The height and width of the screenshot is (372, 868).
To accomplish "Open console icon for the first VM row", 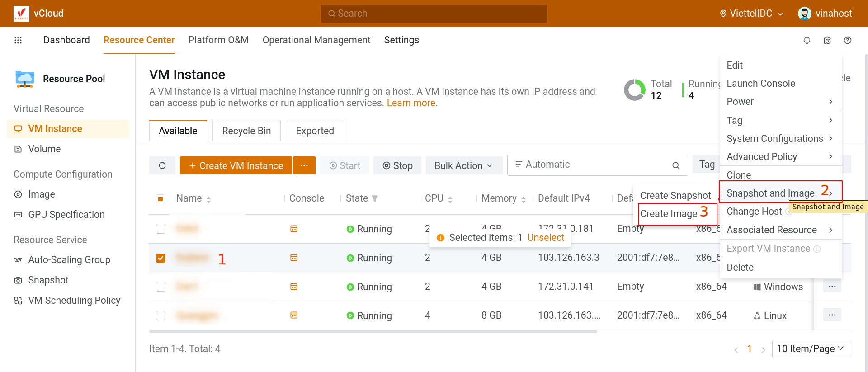I will click(x=294, y=229).
